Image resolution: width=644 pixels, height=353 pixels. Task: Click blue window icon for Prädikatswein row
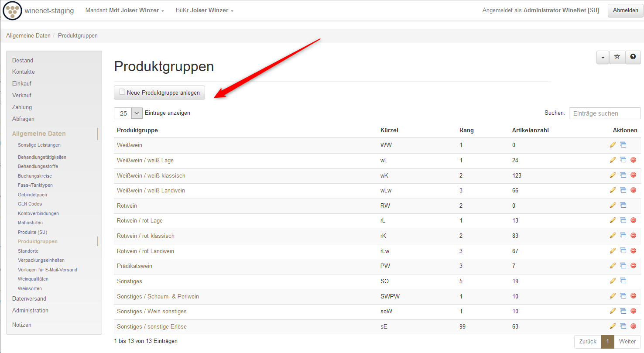(x=623, y=265)
